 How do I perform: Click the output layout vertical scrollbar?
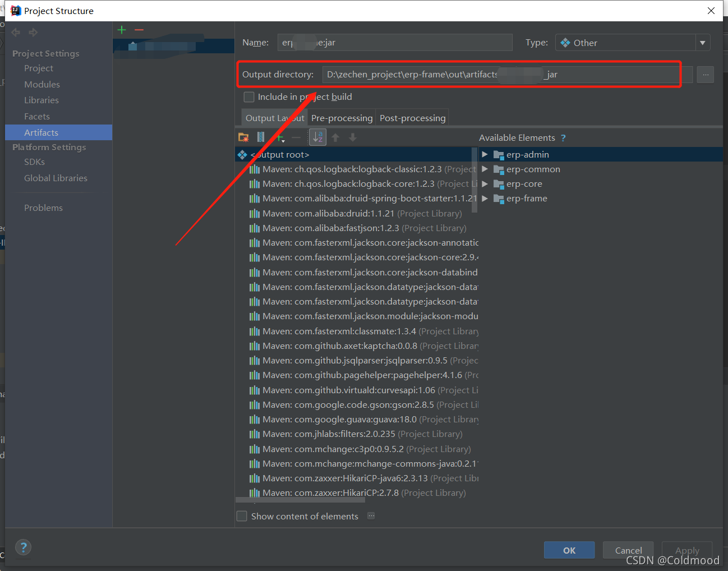pos(474,181)
